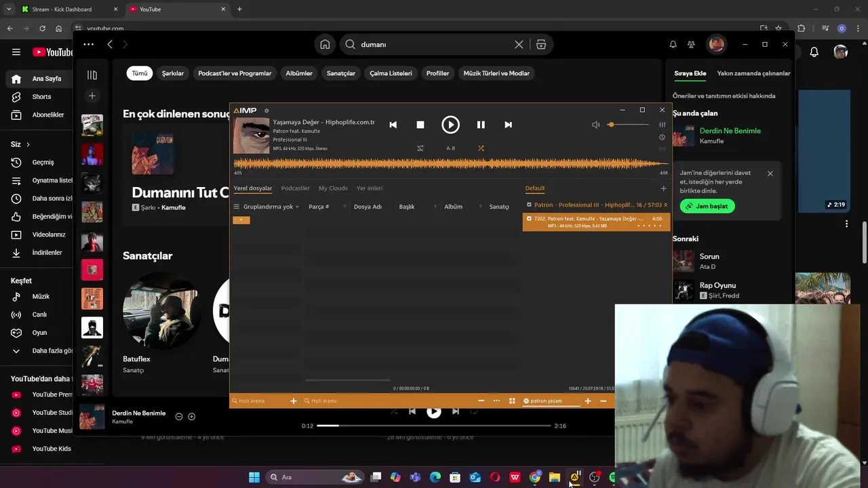This screenshot has height=488, width=868.
Task: Select Şarkılar filter chip
Action: click(x=173, y=73)
